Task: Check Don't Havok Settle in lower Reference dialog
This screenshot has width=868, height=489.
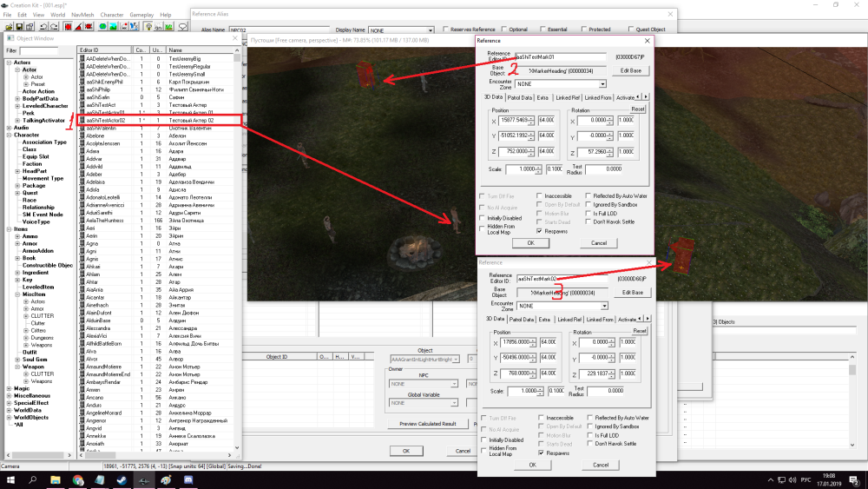Action: pyautogui.click(x=590, y=444)
